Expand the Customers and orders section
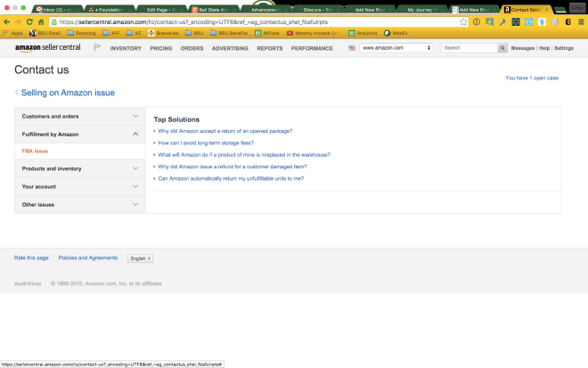This screenshot has height=368, width=588. coord(80,116)
